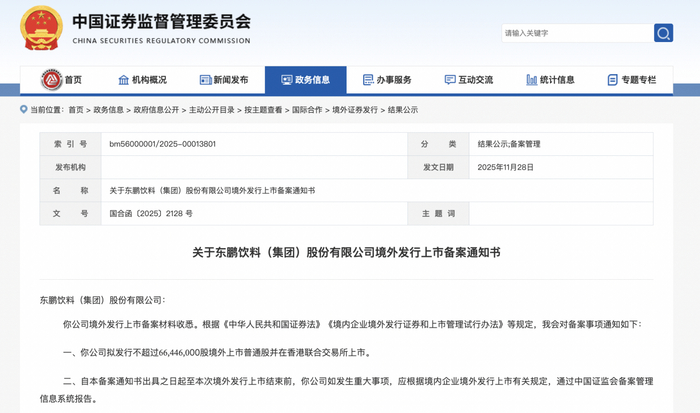
Task: Click the 发文日期 label cell
Action: (438, 167)
